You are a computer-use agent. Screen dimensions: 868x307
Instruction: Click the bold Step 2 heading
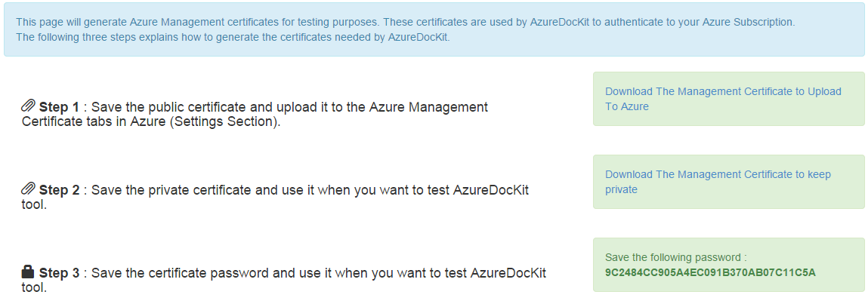60,190
